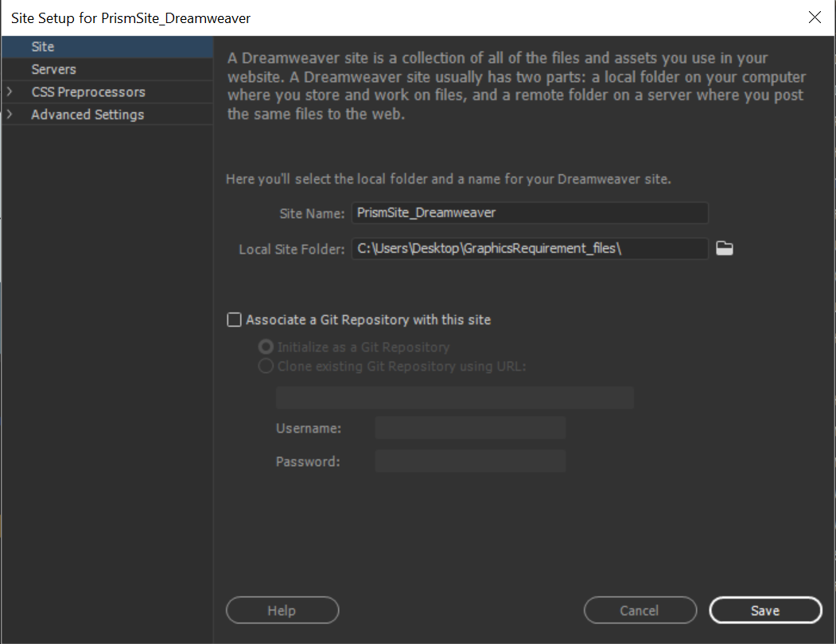
Task: Expand the Advanced Settings tree chevron
Action: 10,114
